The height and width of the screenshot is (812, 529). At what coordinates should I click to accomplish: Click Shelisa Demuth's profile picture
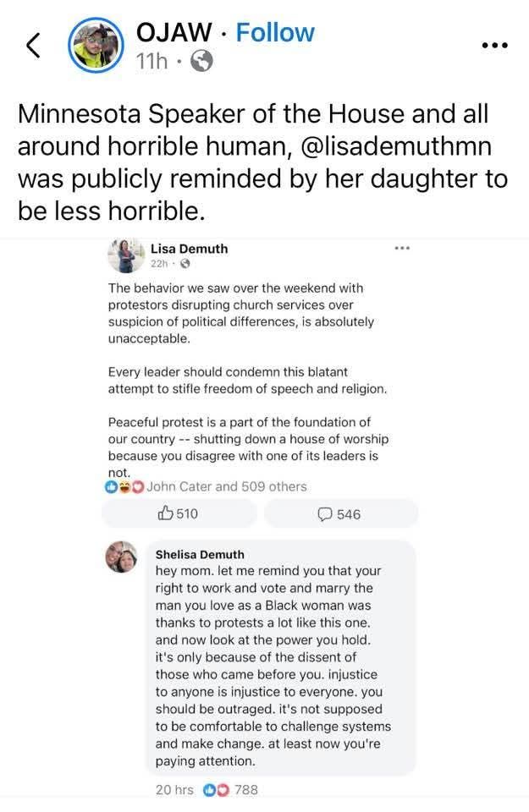click(120, 558)
